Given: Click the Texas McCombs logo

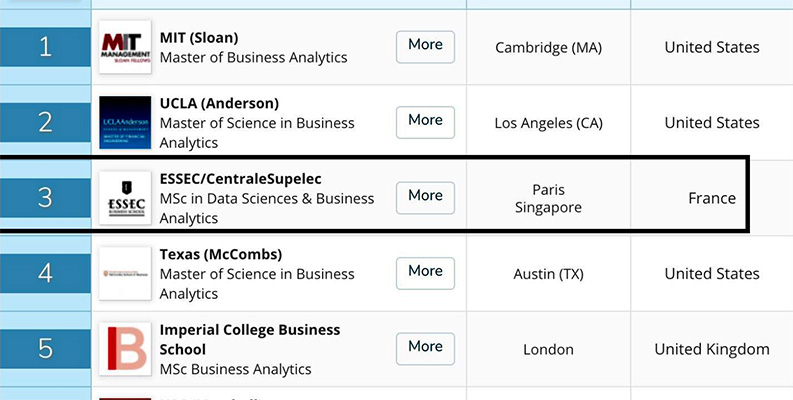Looking at the screenshot, I should coord(125,273).
